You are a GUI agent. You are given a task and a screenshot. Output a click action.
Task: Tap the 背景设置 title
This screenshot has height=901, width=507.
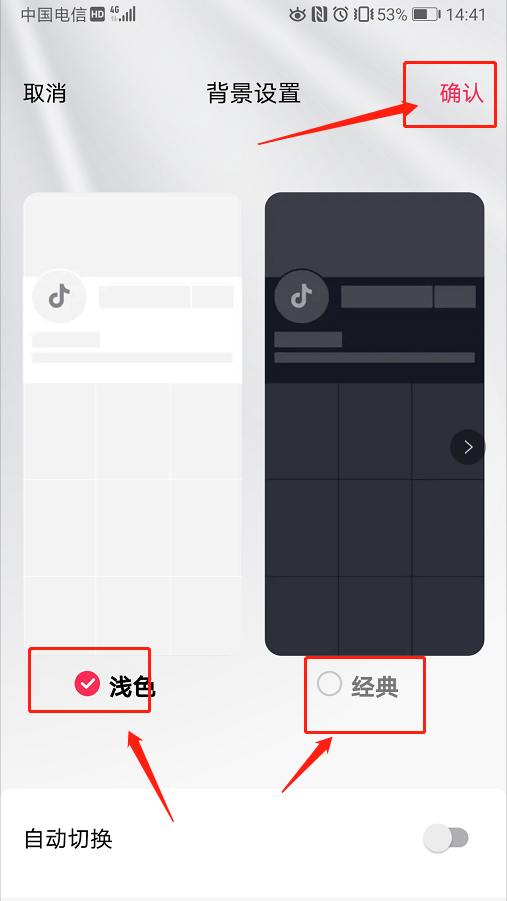(254, 93)
